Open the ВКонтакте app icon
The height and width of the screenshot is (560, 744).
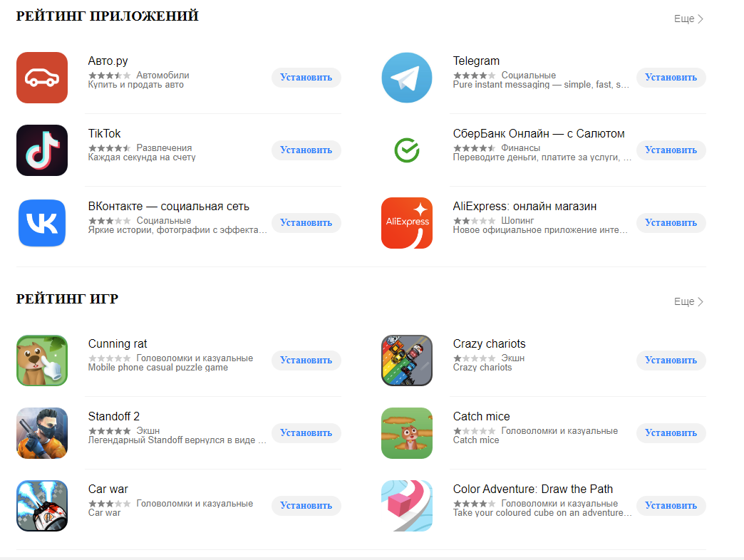[42, 223]
